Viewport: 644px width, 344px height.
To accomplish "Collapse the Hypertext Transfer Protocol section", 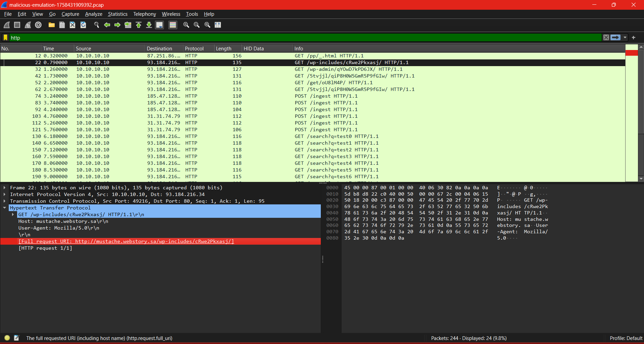I will [4, 208].
